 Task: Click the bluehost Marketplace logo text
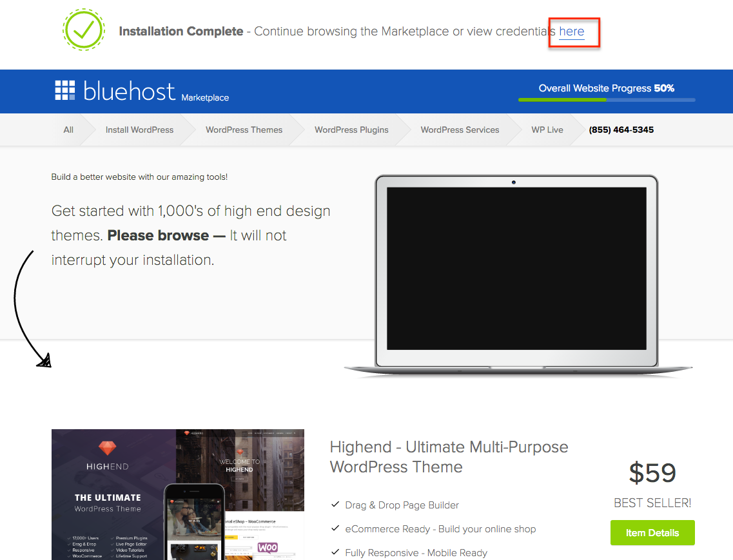pyautogui.click(x=156, y=91)
